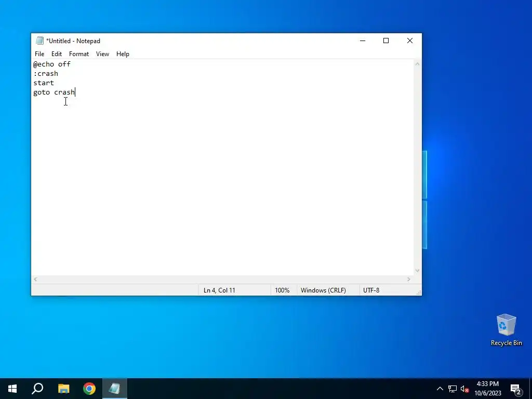
Task: Click 'Windows (CRLF)' status bar entry
Action: [x=323, y=290]
